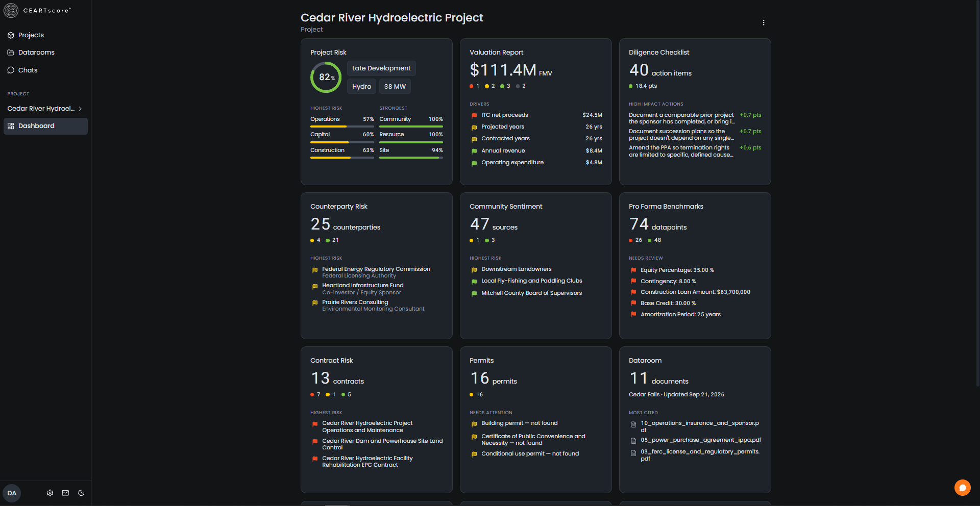
Task: Click the CEARTscore logo icon
Action: (11, 10)
